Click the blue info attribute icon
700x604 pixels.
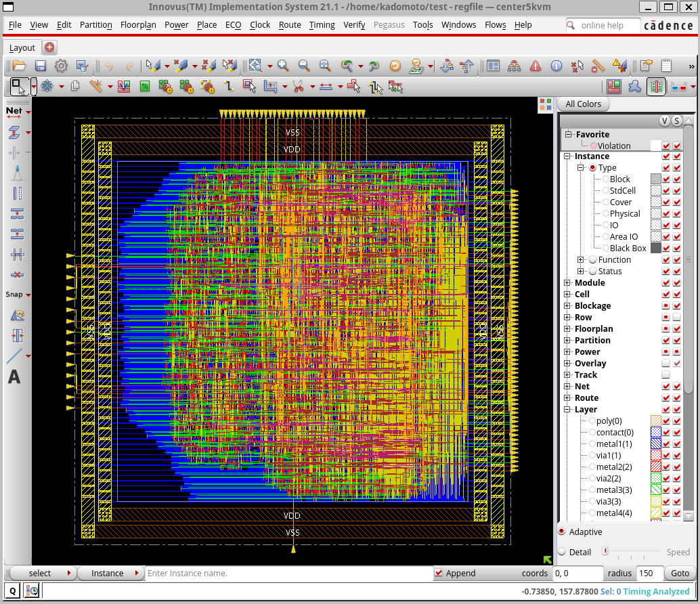556,66
